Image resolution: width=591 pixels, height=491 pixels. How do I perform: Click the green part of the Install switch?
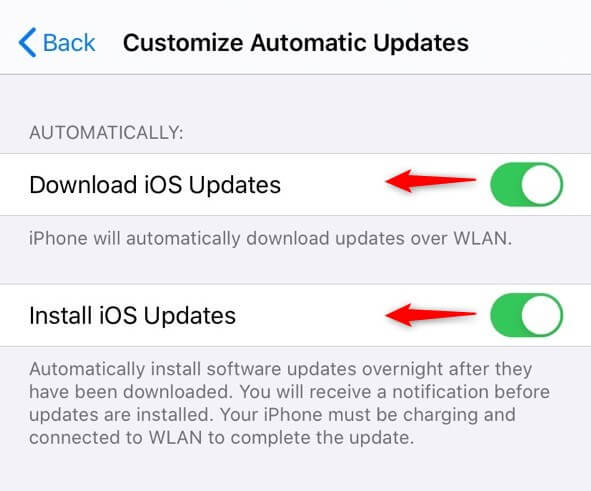(506, 315)
